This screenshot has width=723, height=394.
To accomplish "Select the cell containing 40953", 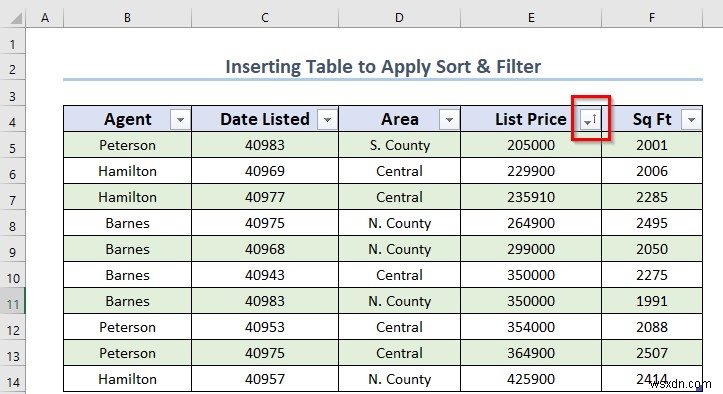I will tap(265, 327).
